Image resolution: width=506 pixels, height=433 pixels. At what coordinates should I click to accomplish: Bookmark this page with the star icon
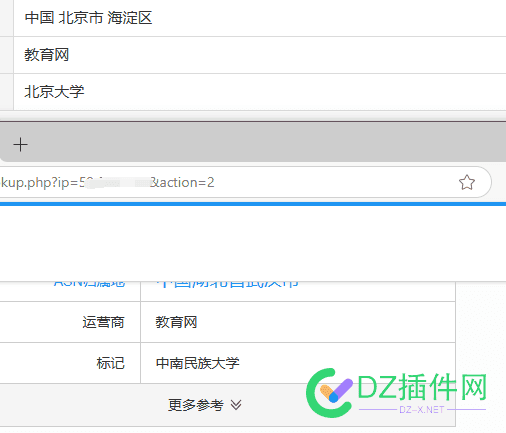pyautogui.click(x=467, y=182)
